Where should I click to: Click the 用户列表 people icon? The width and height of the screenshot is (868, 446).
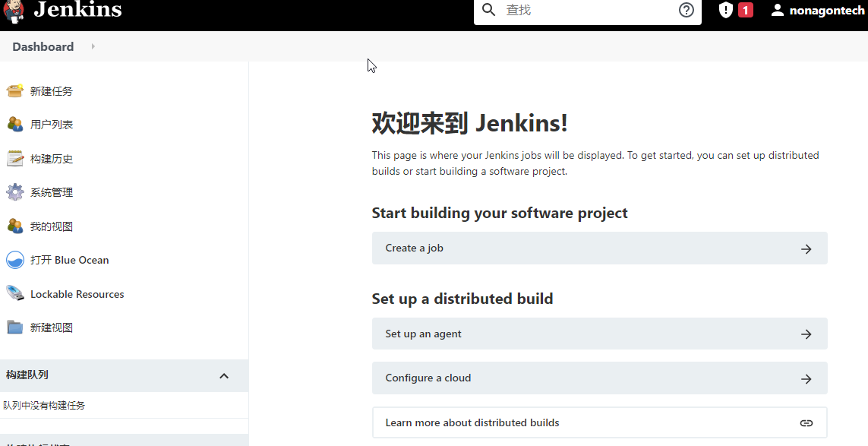coord(14,125)
